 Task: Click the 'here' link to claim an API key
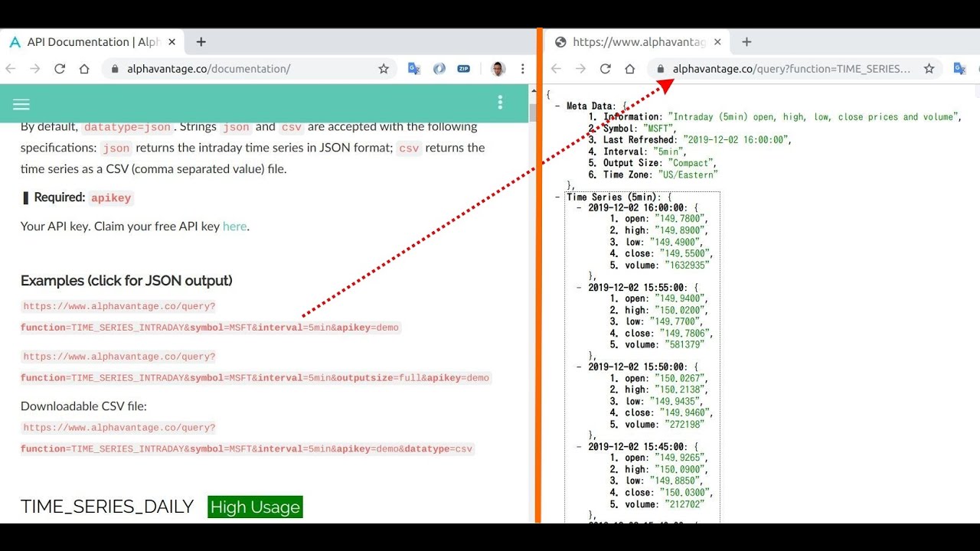click(234, 226)
